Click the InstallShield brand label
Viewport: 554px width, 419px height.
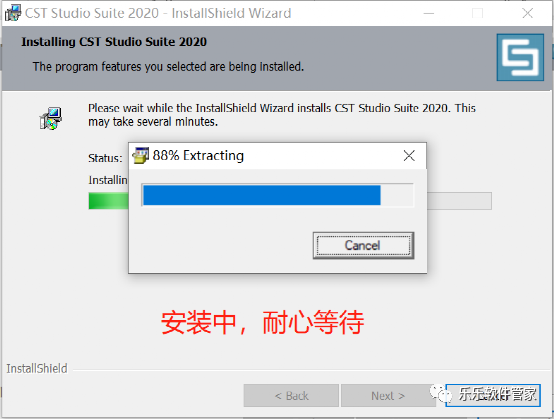pyautogui.click(x=37, y=368)
